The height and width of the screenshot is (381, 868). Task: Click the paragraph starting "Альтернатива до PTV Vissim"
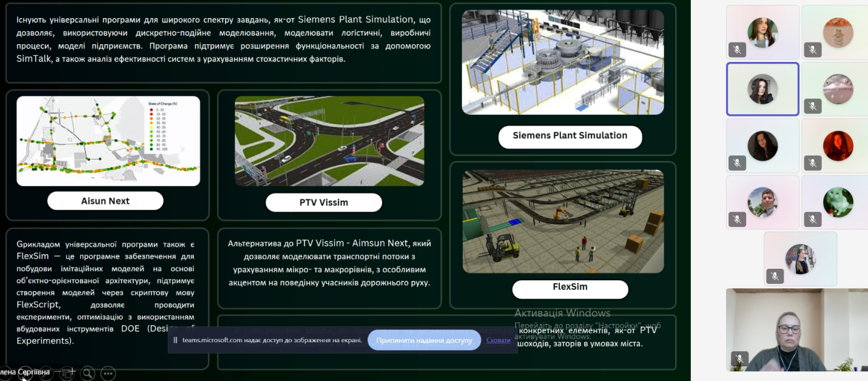point(329,263)
